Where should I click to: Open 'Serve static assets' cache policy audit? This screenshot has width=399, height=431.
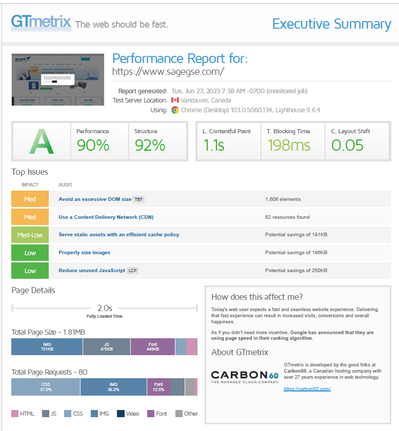[119, 235]
